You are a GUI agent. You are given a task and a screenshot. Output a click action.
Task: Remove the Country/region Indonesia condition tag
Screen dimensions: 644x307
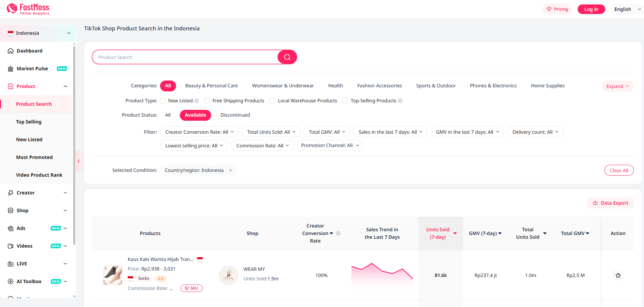click(x=231, y=170)
